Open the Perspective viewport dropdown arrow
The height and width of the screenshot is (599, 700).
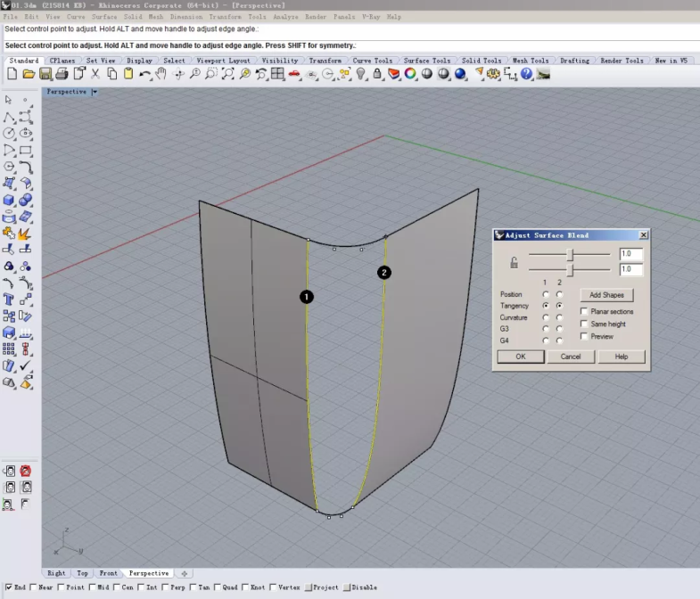[95, 92]
